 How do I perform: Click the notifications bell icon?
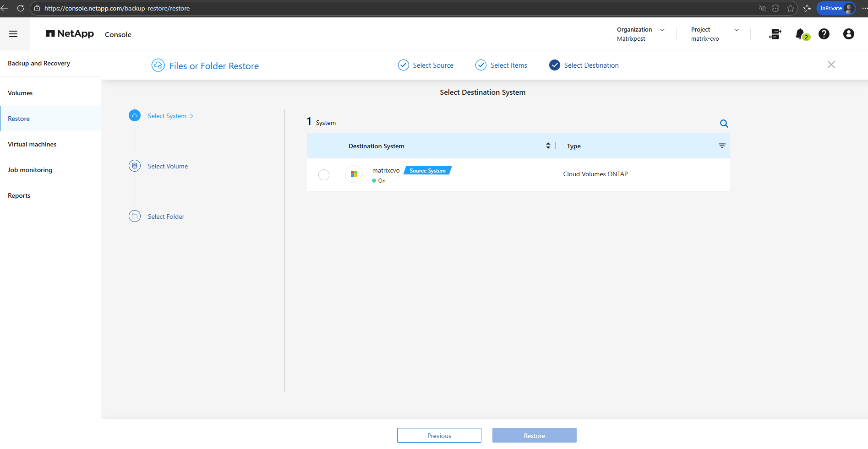tap(800, 34)
